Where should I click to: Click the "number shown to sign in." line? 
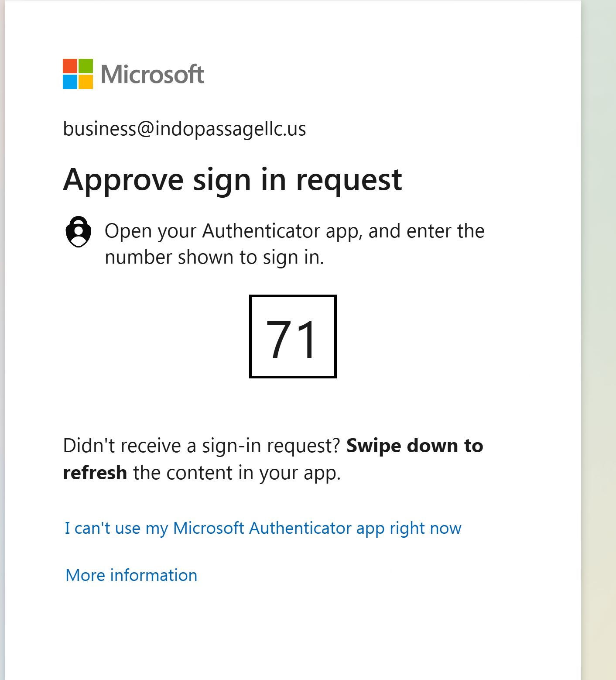point(214,257)
